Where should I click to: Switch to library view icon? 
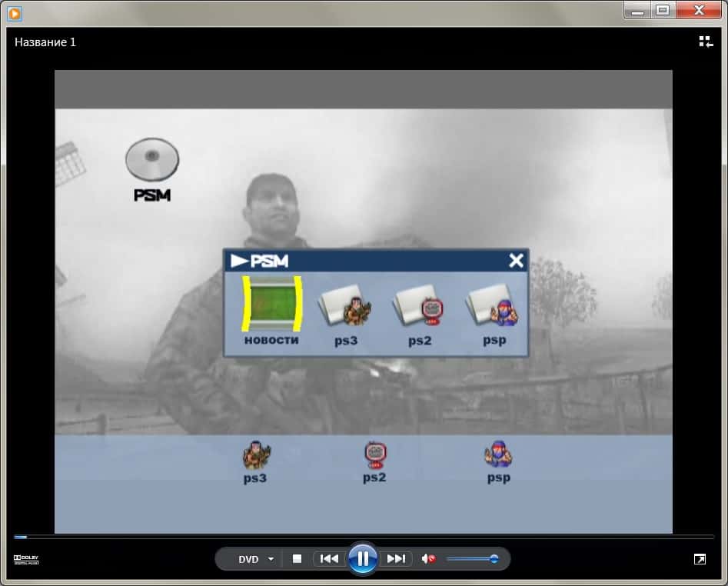click(706, 42)
